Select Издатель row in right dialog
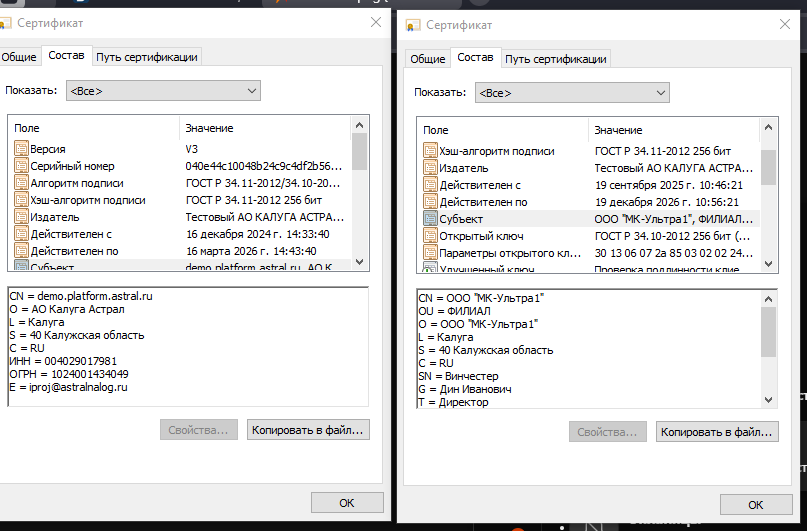 pos(588,168)
